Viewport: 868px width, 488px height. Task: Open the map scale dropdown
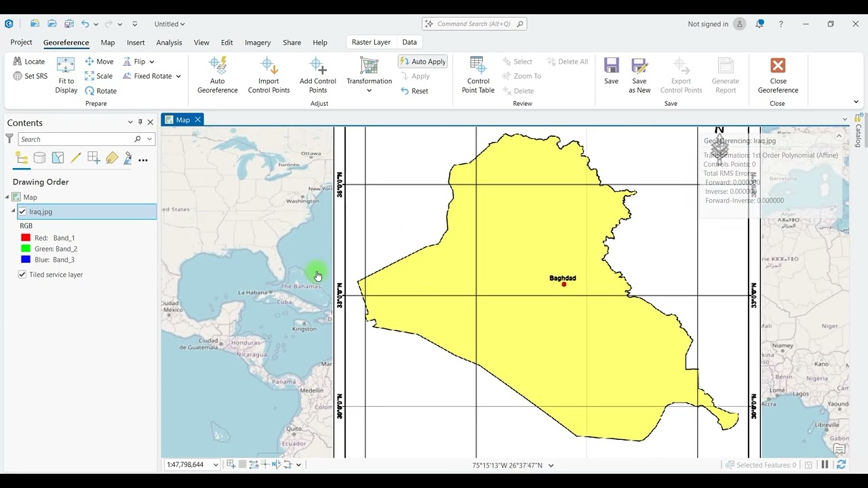216,465
